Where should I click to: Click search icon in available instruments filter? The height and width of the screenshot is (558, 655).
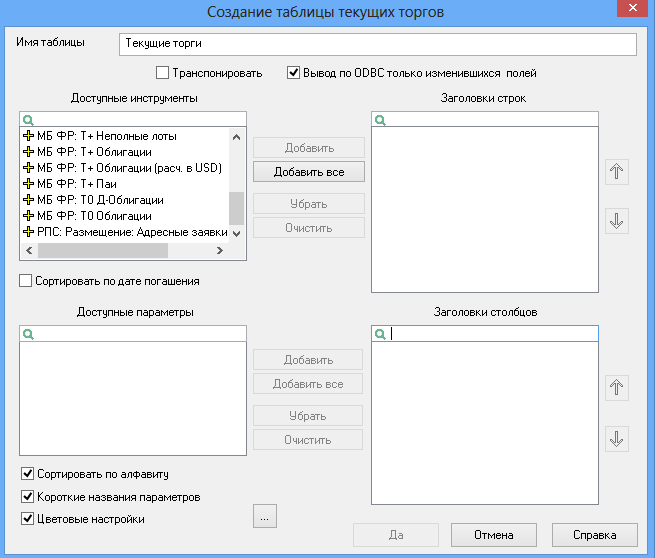coord(28,120)
